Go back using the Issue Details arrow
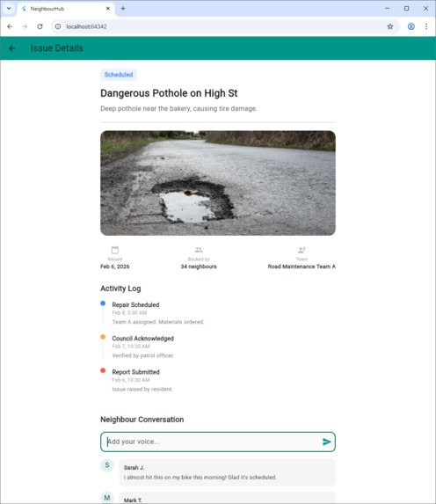 click(x=12, y=48)
